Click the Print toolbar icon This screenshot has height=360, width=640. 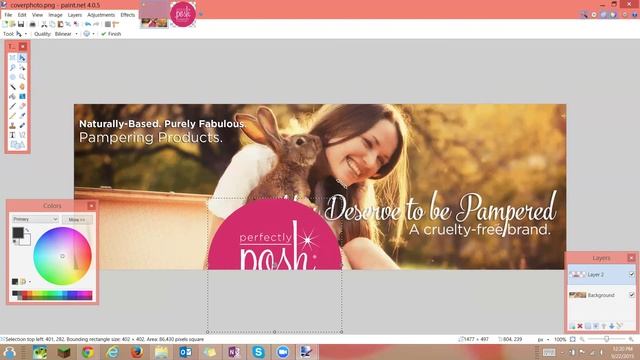point(33,24)
